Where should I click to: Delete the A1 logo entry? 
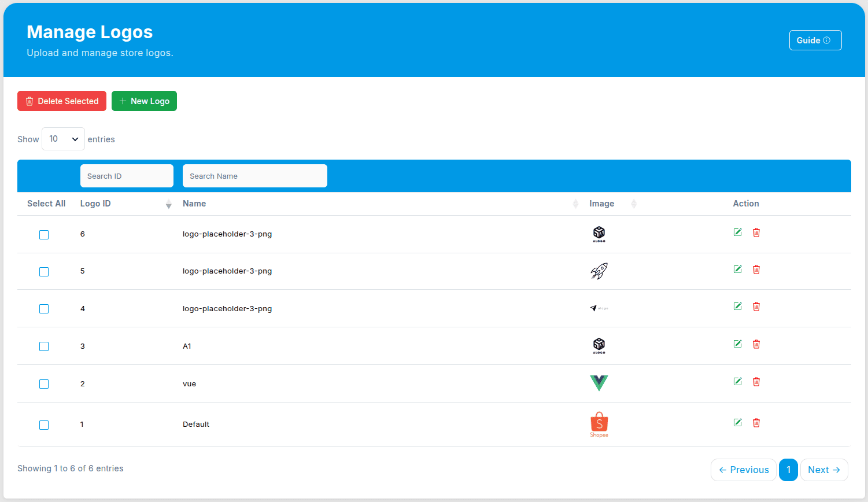coord(756,344)
